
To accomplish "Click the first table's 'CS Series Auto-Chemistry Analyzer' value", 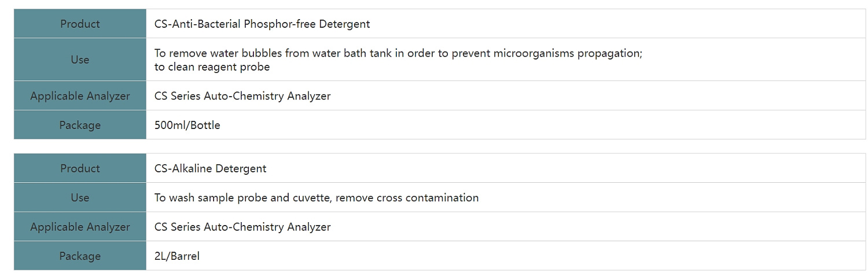I will coord(242,96).
